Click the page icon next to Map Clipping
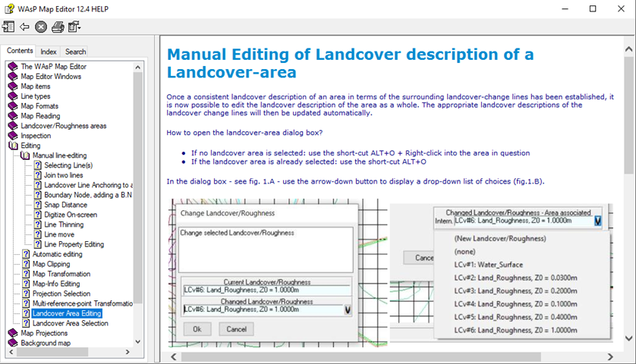 [26, 264]
